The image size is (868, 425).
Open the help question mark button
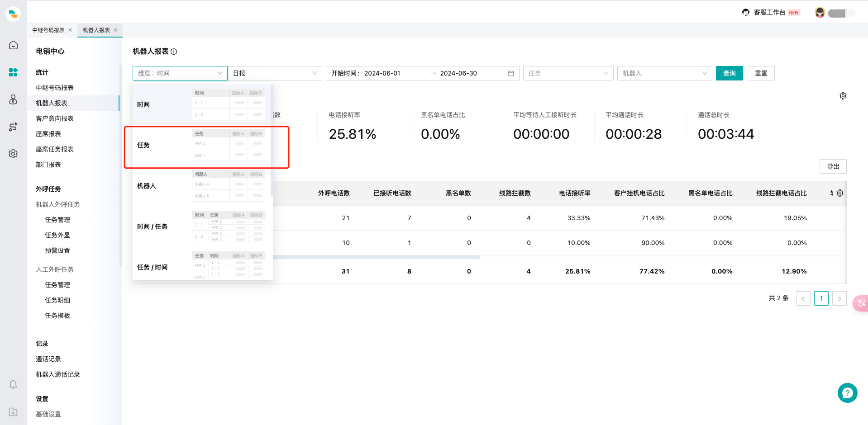click(x=847, y=393)
